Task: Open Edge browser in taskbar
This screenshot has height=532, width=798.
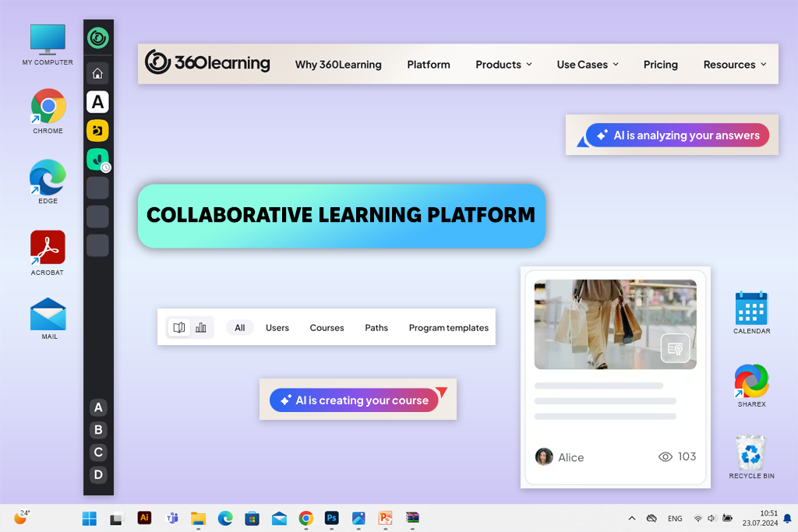Action: click(x=225, y=518)
